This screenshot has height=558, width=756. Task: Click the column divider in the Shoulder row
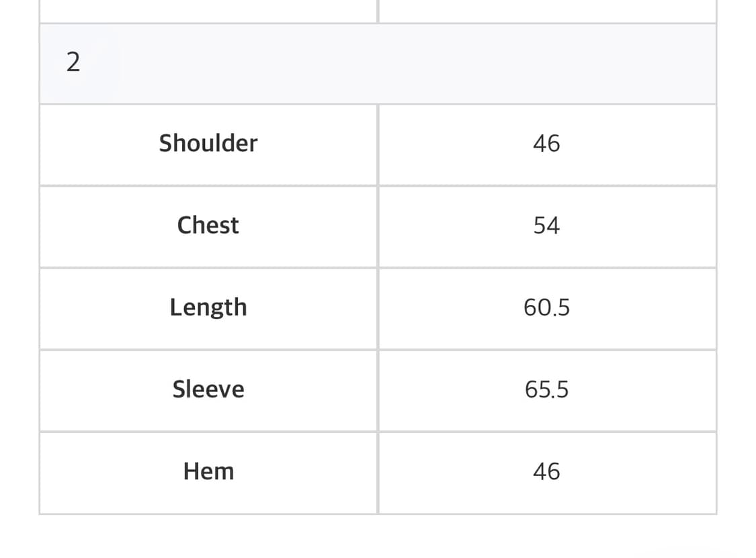[x=378, y=144]
